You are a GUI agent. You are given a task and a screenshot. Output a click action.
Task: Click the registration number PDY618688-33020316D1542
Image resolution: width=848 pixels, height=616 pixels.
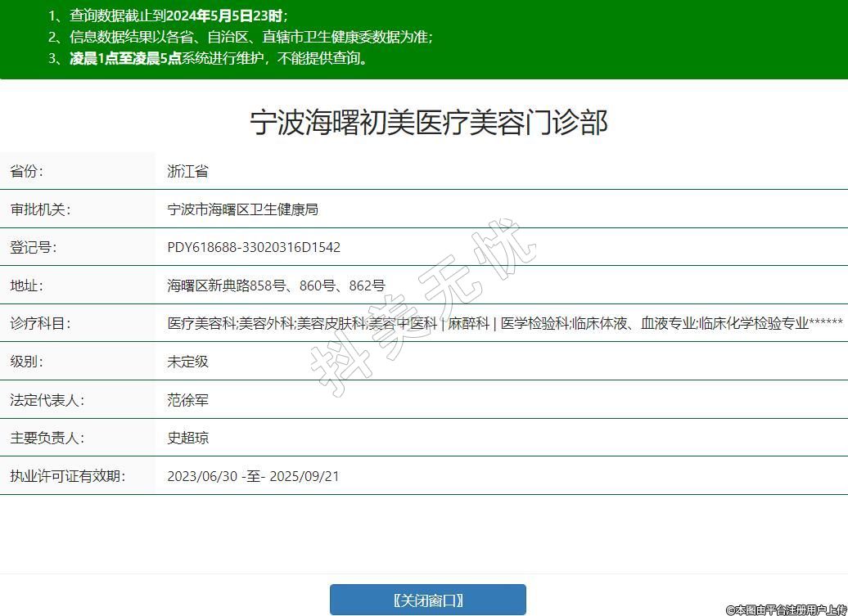254,247
